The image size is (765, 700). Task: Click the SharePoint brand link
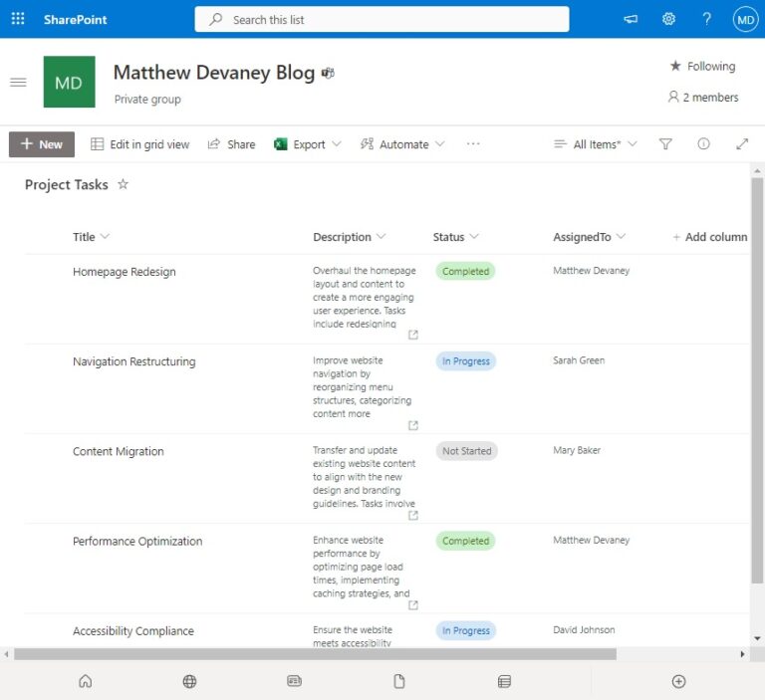tap(75, 20)
